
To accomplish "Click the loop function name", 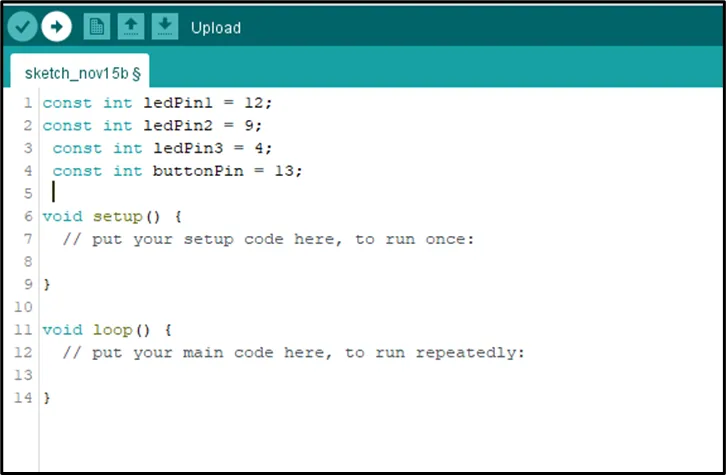I will 113,330.
